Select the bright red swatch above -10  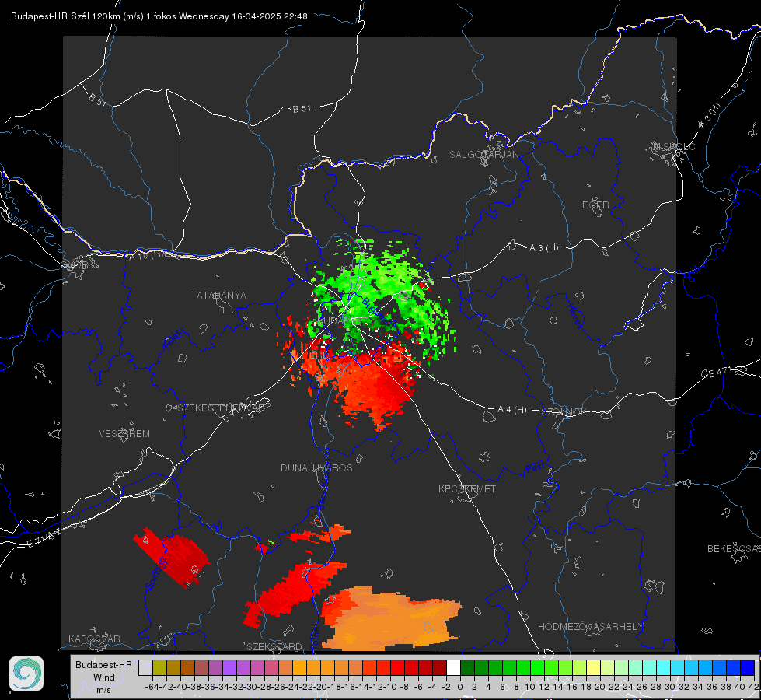[397, 667]
